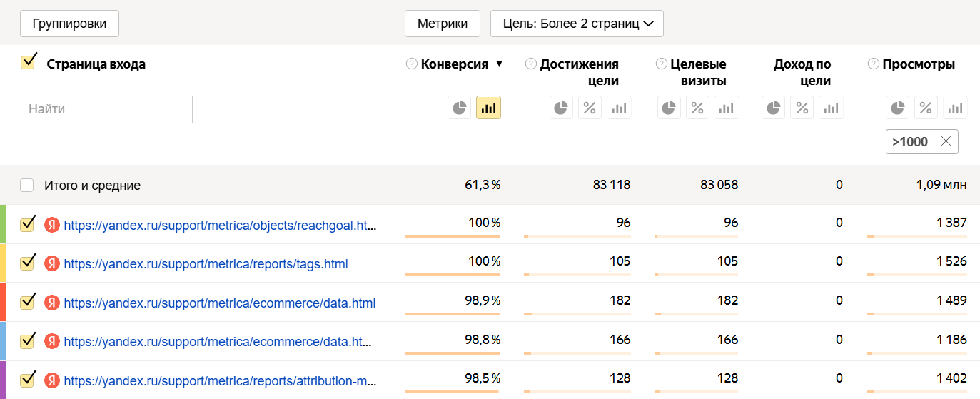Open the Метрики selector

click(443, 24)
